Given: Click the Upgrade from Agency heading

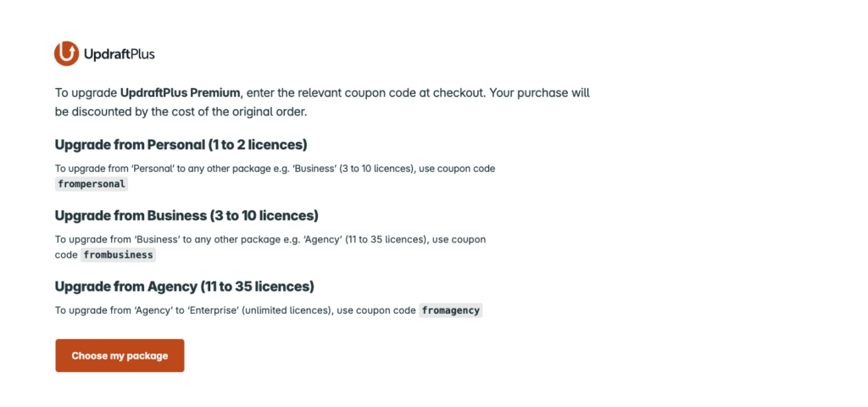Looking at the screenshot, I should [184, 286].
